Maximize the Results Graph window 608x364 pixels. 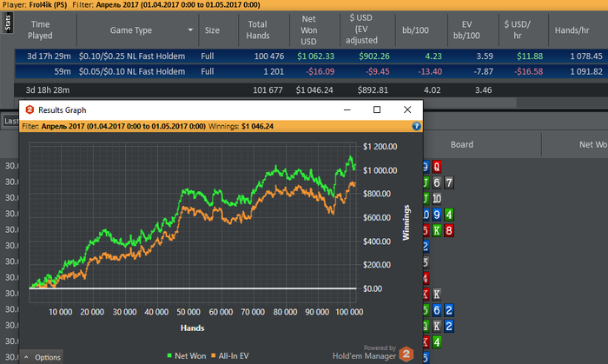click(376, 109)
